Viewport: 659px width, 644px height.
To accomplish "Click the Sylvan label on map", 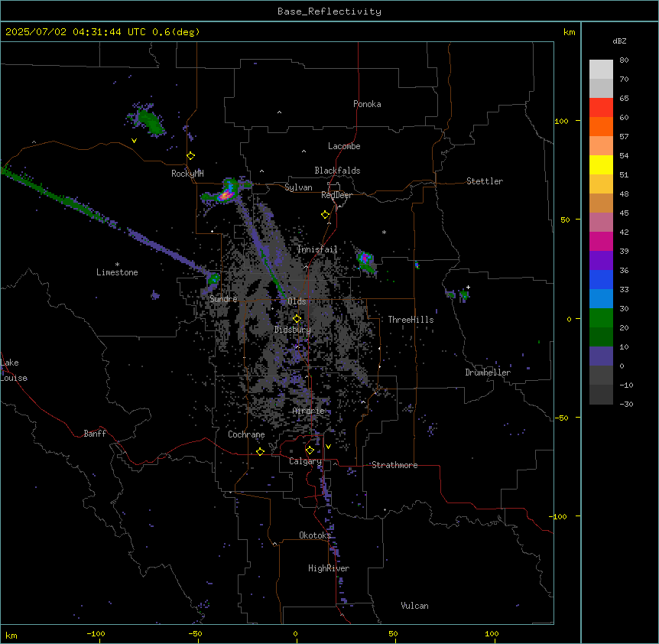I will point(298,187).
